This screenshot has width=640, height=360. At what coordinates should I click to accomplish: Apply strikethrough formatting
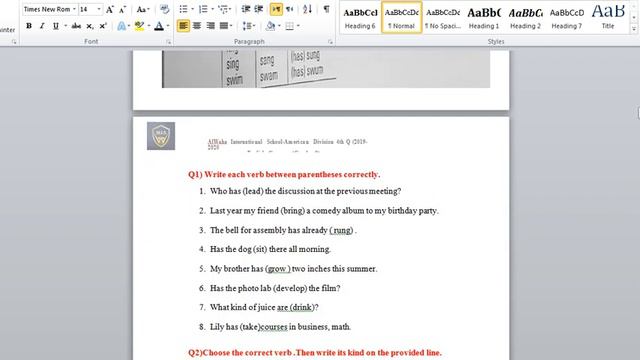76,26
